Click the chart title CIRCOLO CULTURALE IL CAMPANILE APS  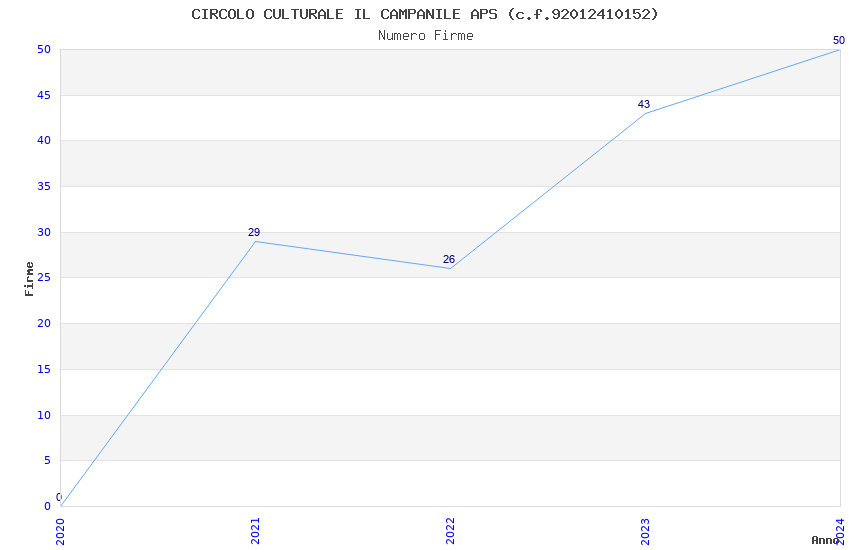coord(424,14)
